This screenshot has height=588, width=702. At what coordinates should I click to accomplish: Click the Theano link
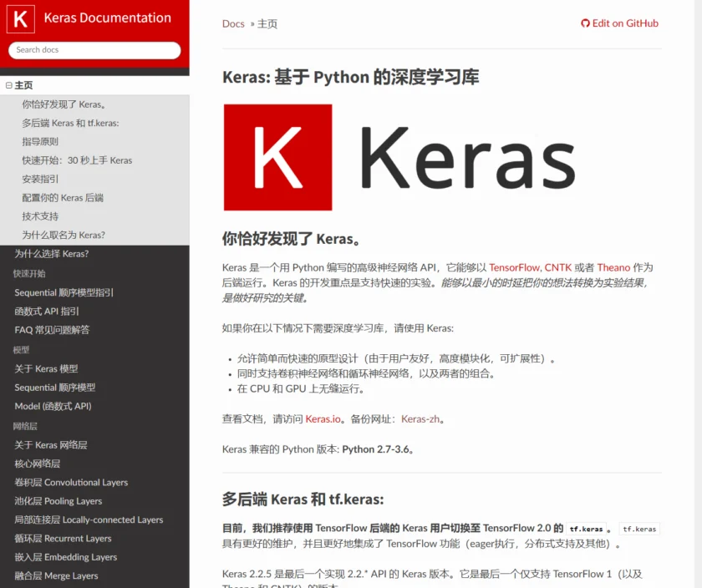[x=613, y=267]
